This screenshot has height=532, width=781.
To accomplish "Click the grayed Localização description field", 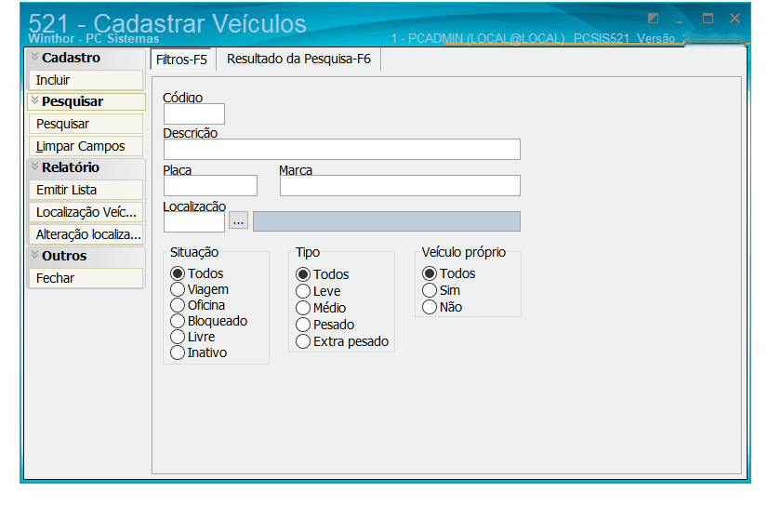I will (x=387, y=221).
